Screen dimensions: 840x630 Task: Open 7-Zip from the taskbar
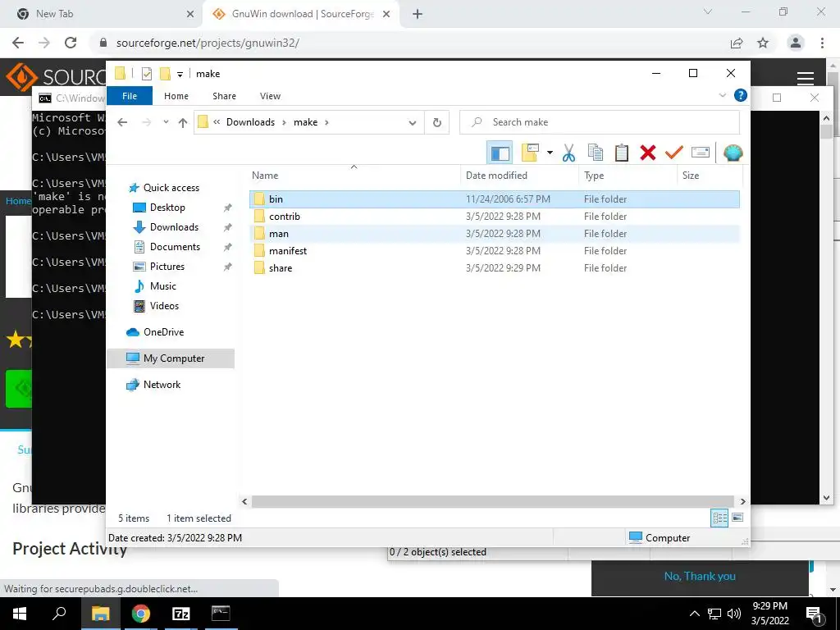180,614
